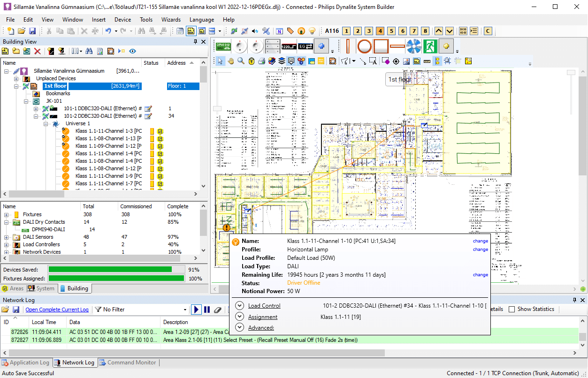Click the clear log eraser icon
Image resolution: width=588 pixels, height=378 pixels.
pyautogui.click(x=217, y=310)
